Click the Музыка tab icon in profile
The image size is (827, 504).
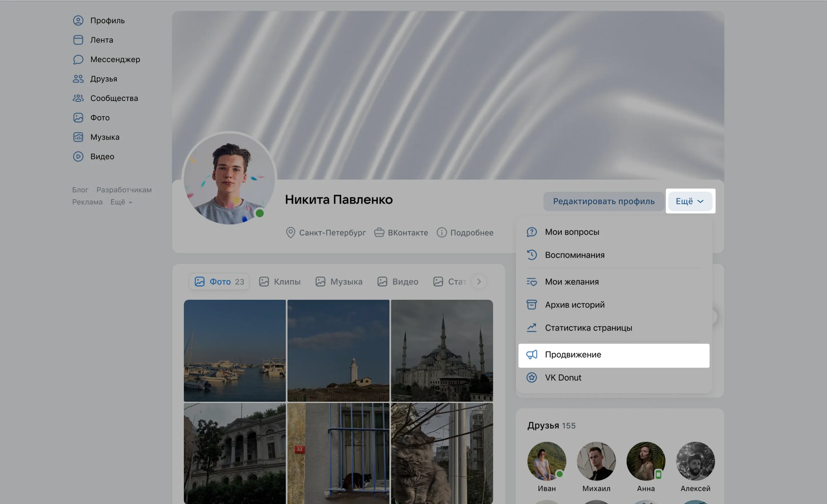(320, 282)
